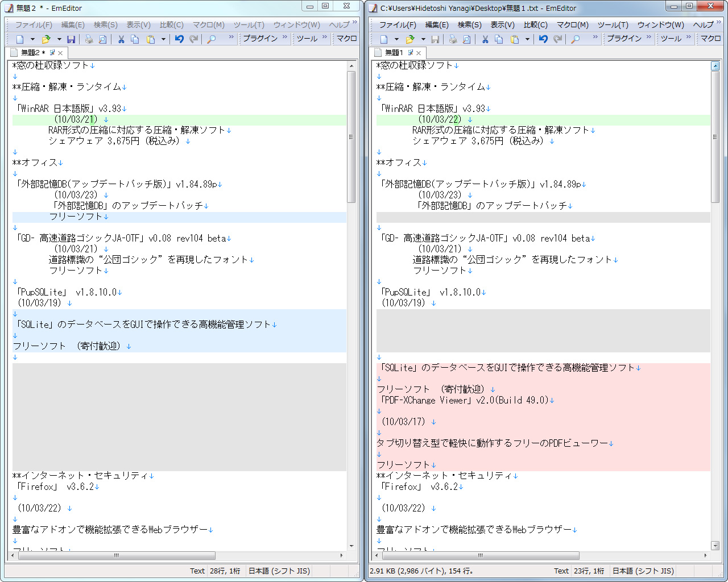The height and width of the screenshot is (582, 728).
Task: Click Paste clipboard icon in left window
Action: point(151,39)
